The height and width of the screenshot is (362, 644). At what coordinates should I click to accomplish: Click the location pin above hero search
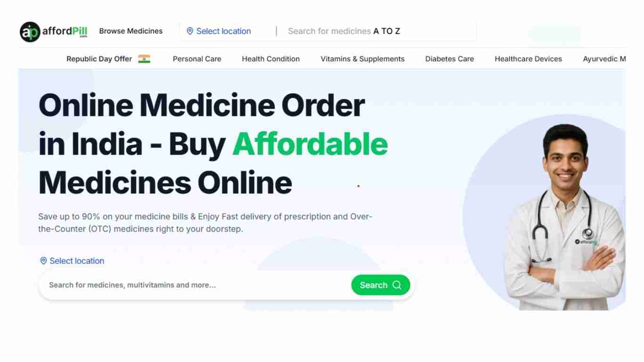coord(43,261)
